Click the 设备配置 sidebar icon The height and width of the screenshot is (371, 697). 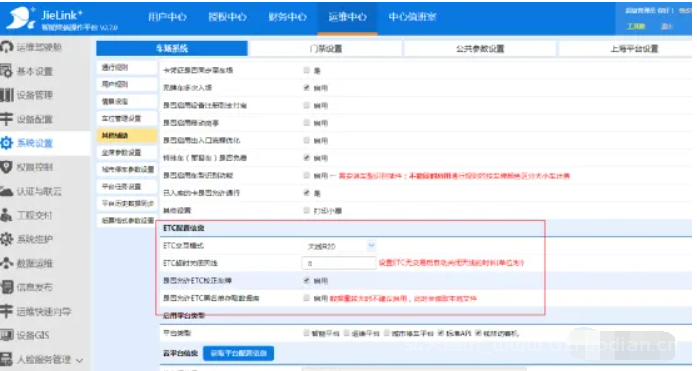click(x=7, y=119)
